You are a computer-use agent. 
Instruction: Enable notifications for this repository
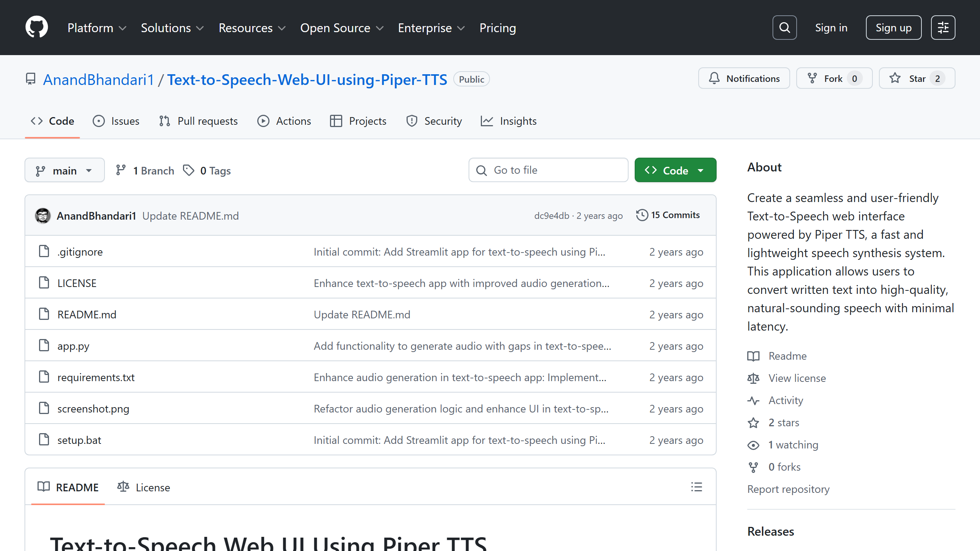point(743,78)
